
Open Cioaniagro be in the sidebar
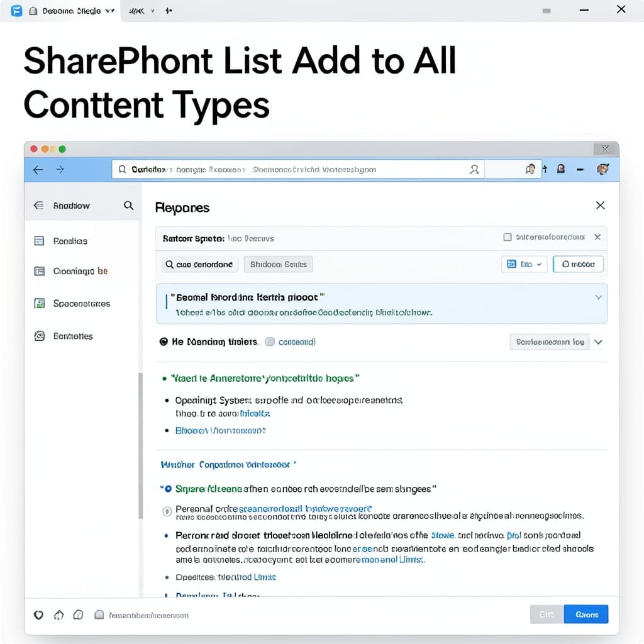80,271
